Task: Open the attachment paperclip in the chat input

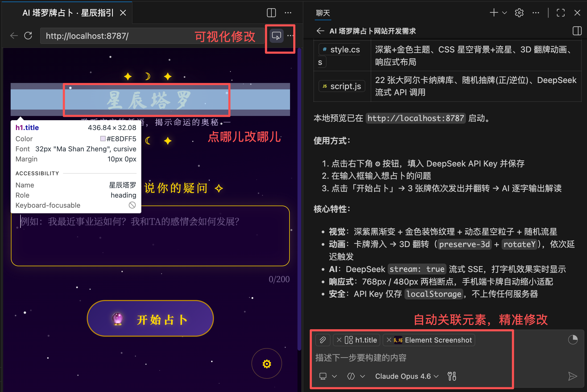Action: click(323, 340)
